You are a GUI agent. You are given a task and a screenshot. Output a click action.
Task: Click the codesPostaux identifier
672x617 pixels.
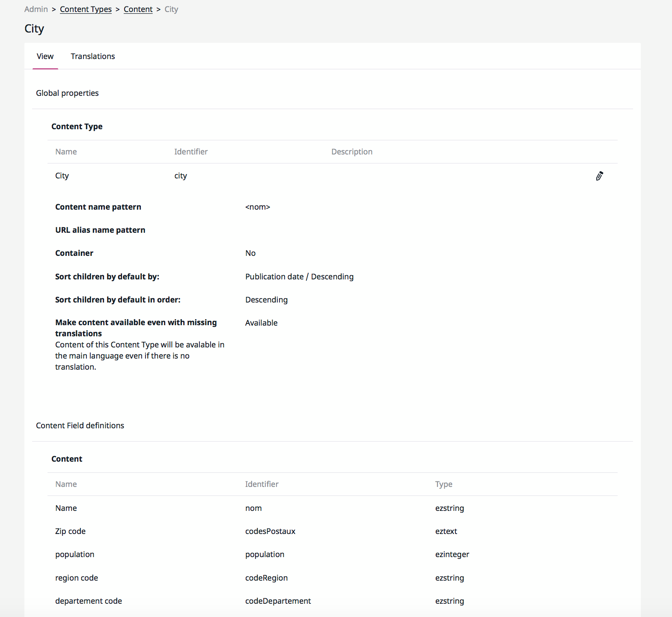point(270,531)
